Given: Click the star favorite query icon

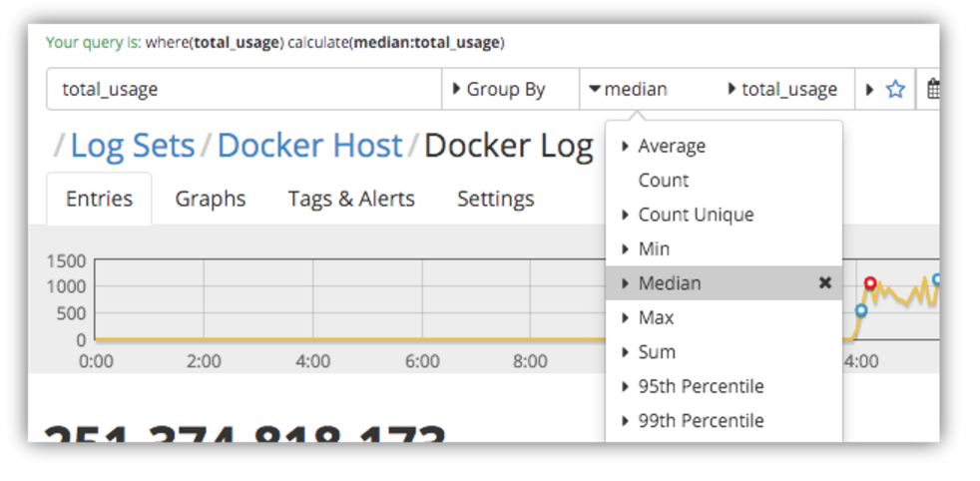Looking at the screenshot, I should tap(895, 90).
